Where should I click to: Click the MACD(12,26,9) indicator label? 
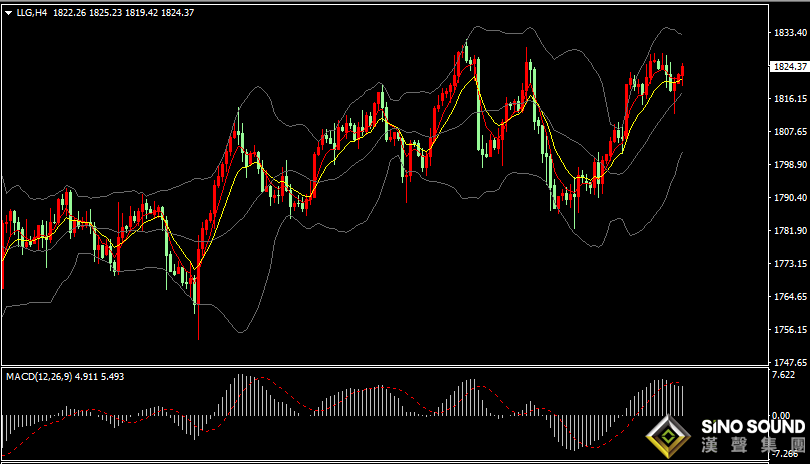click(39, 377)
